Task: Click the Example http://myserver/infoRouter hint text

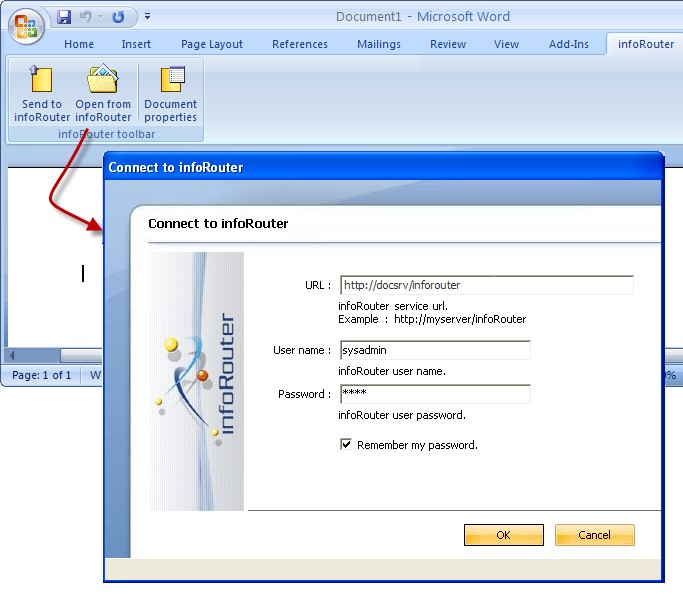Action: click(x=432, y=319)
